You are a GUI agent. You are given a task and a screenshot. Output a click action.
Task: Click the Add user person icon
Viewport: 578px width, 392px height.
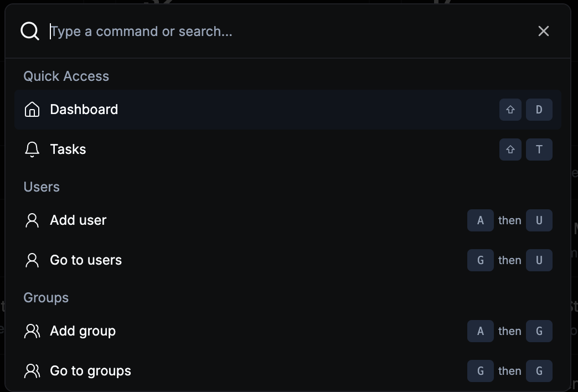click(x=32, y=220)
